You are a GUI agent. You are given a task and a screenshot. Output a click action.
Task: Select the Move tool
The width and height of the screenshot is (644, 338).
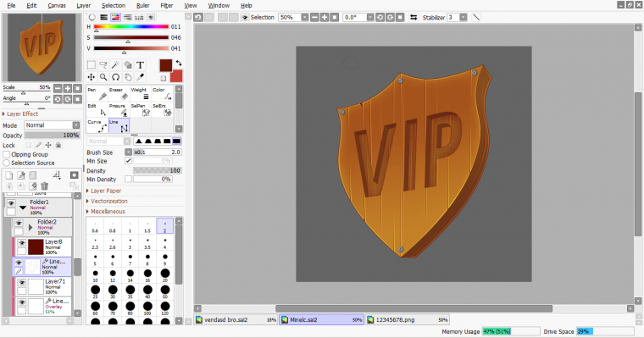tap(92, 77)
